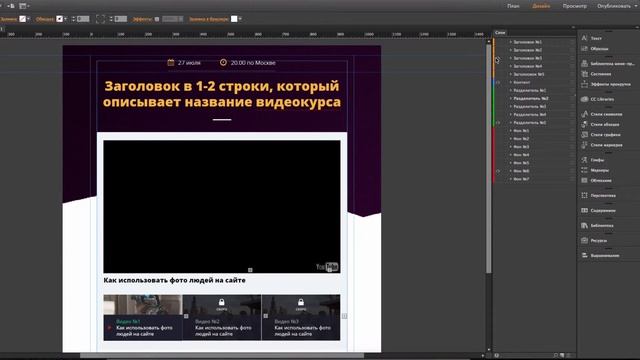Open the Выравнивание panel icon
Viewport: 640px width, 360px height.
point(584,255)
